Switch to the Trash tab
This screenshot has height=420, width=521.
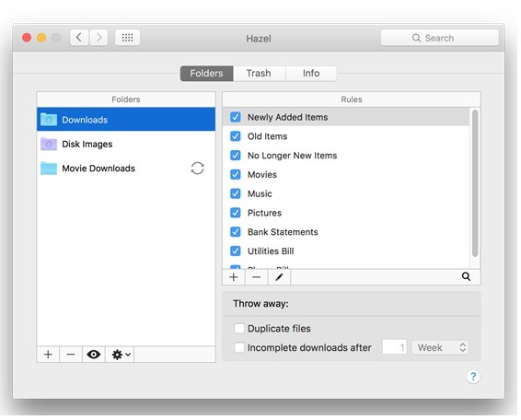click(x=259, y=73)
